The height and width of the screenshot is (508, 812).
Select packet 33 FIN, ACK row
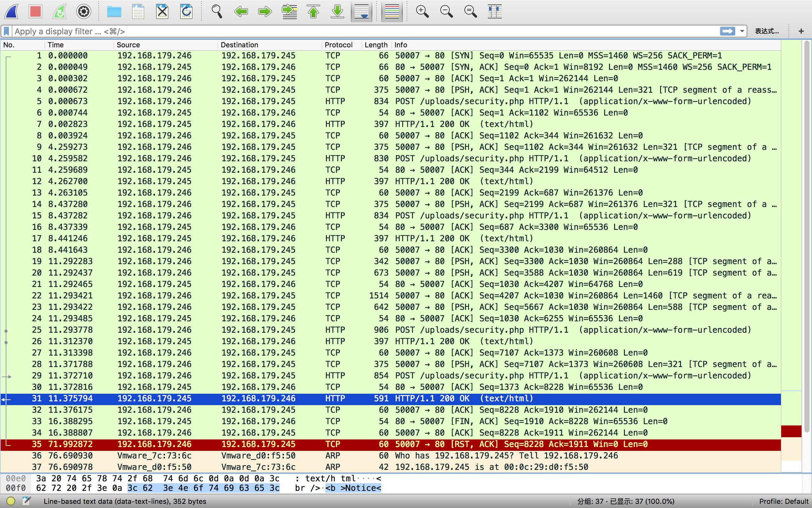tap(390, 421)
